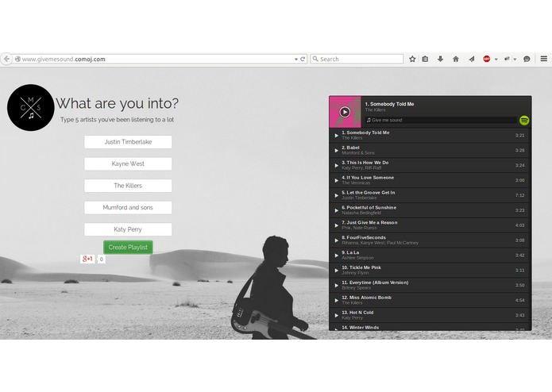Image resolution: width=552 pixels, height=392 pixels.
Task: Open the URL history dropdown arrow
Action: (x=296, y=60)
